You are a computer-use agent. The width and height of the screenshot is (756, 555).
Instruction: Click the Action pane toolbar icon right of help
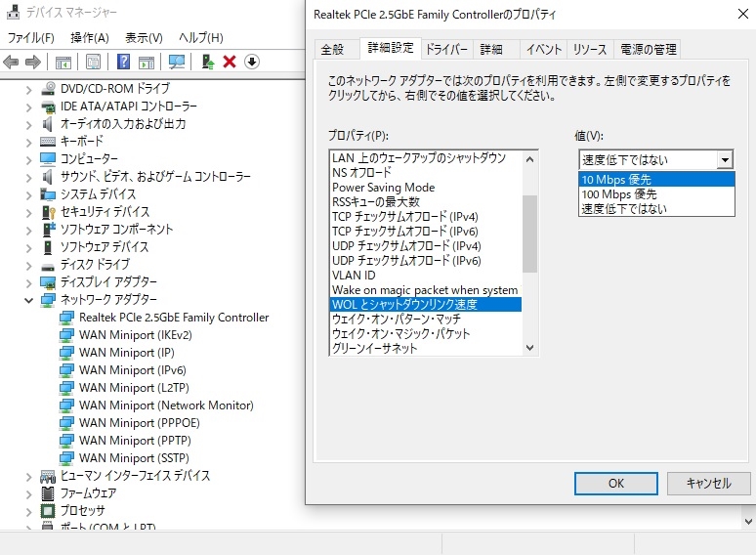pos(147,63)
